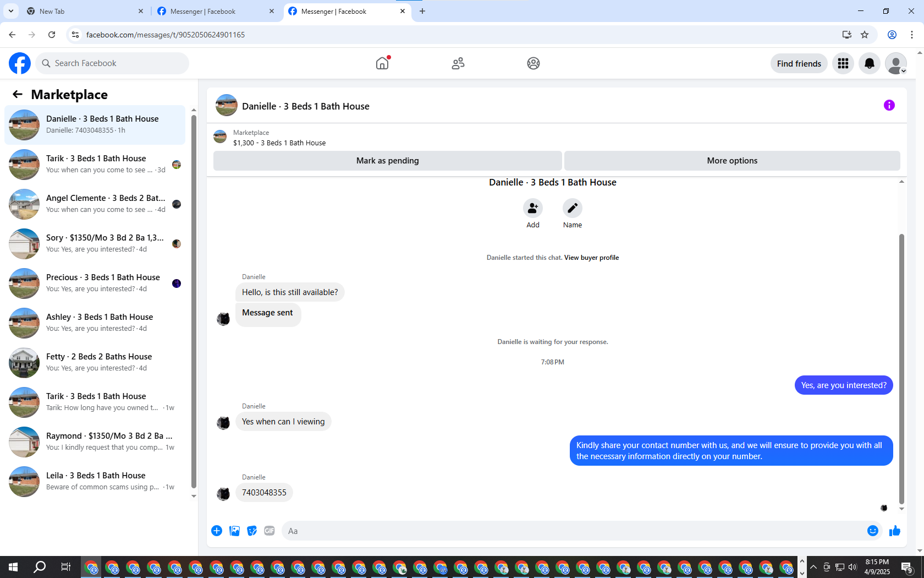Open Raymond's $1350/Mo conversation
Viewport: 924px width, 578px height.
point(95,442)
